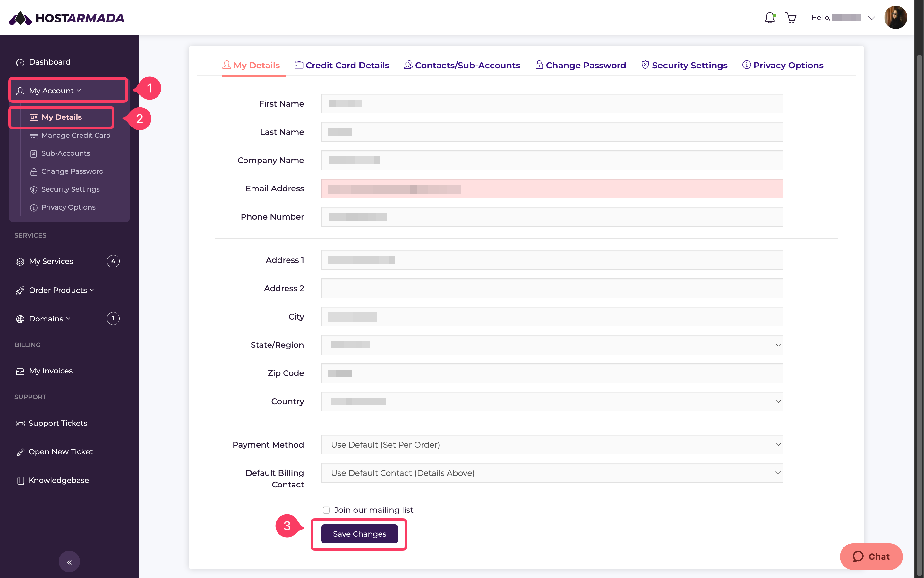This screenshot has width=924, height=578.
Task: Click the Company Name input field
Action: pos(552,160)
